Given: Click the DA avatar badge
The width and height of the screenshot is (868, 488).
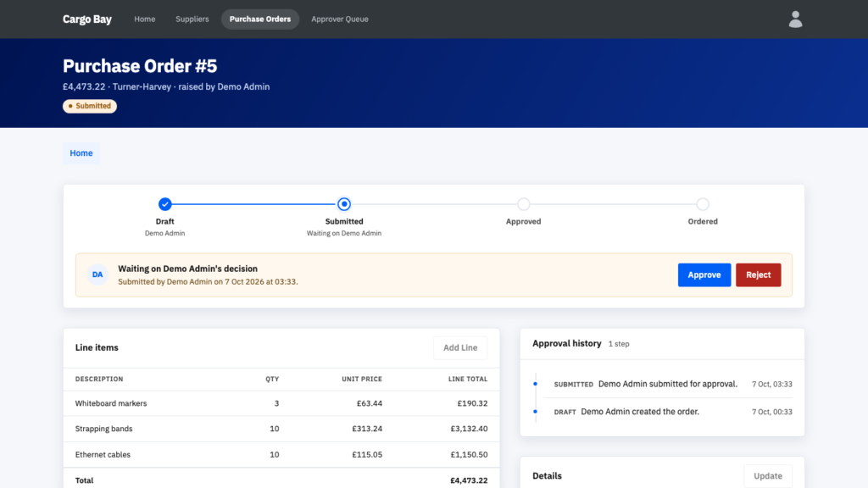Looking at the screenshot, I should [97, 274].
